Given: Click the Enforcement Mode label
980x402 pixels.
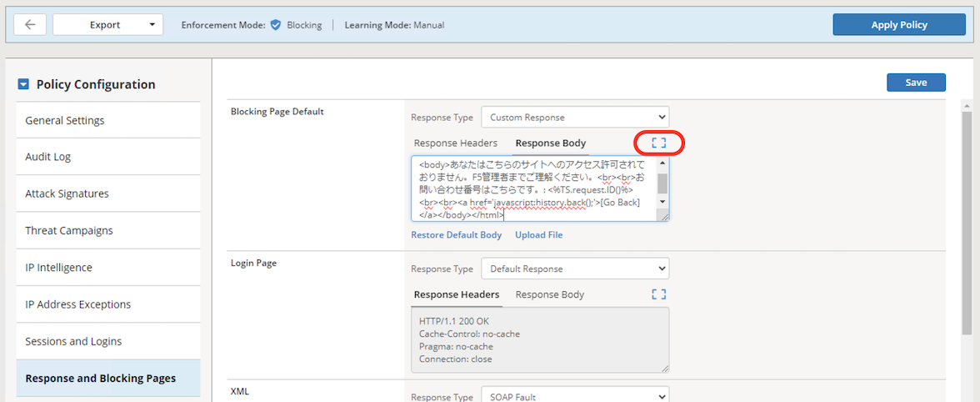Looking at the screenshot, I should tap(223, 26).
